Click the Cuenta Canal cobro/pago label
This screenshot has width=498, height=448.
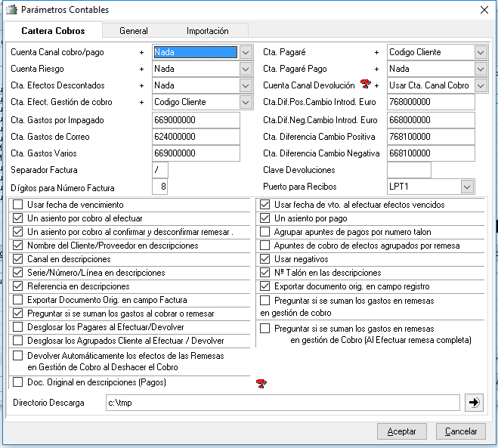[x=57, y=52]
